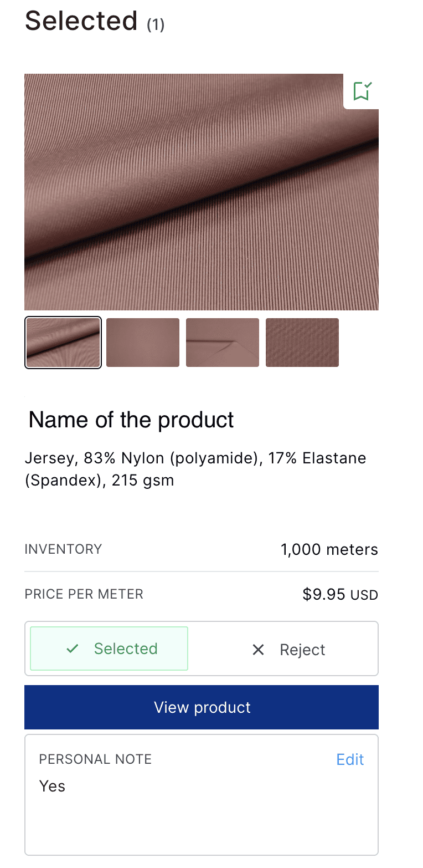The height and width of the screenshot is (868, 423).
Task: Click the PERSONAL NOTE label
Action: 95,759
